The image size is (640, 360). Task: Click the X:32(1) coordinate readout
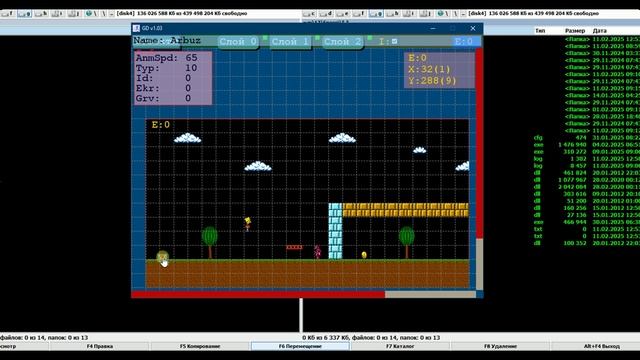point(429,69)
